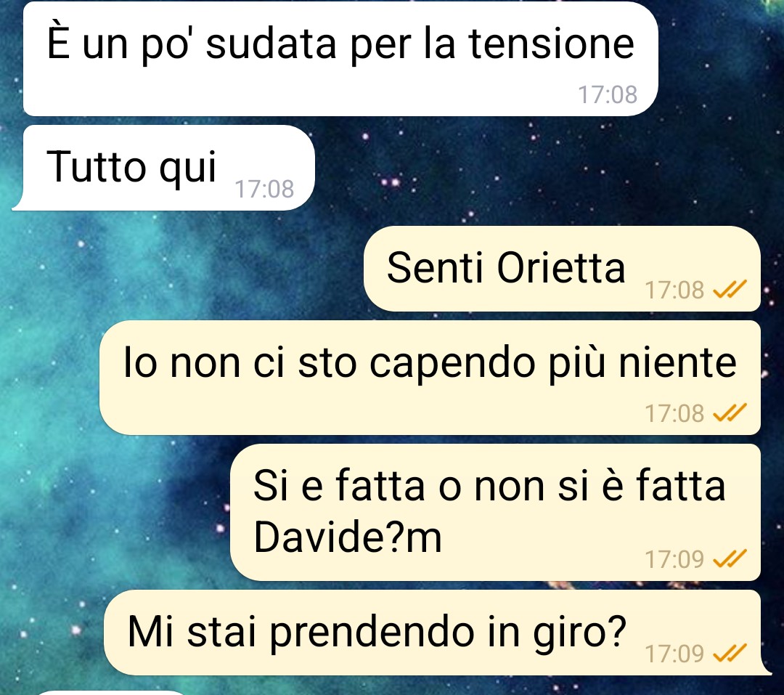Tap double-check ticks on "Mi stai prendendo in giro?"

[730, 652]
